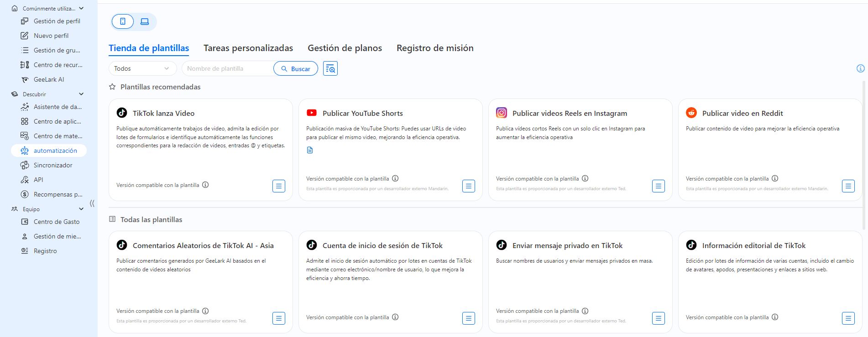
Task: Click document icon in YouTube Shorts card
Action: [x=310, y=150]
